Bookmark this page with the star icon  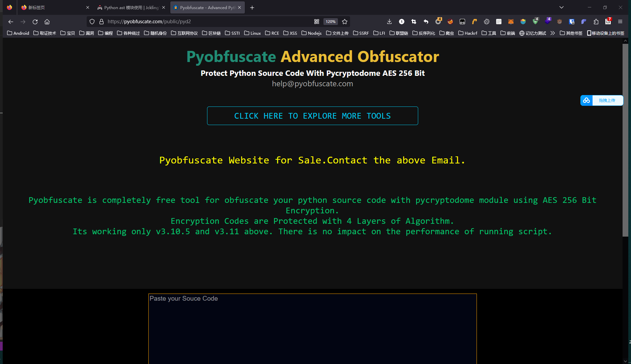tap(345, 22)
